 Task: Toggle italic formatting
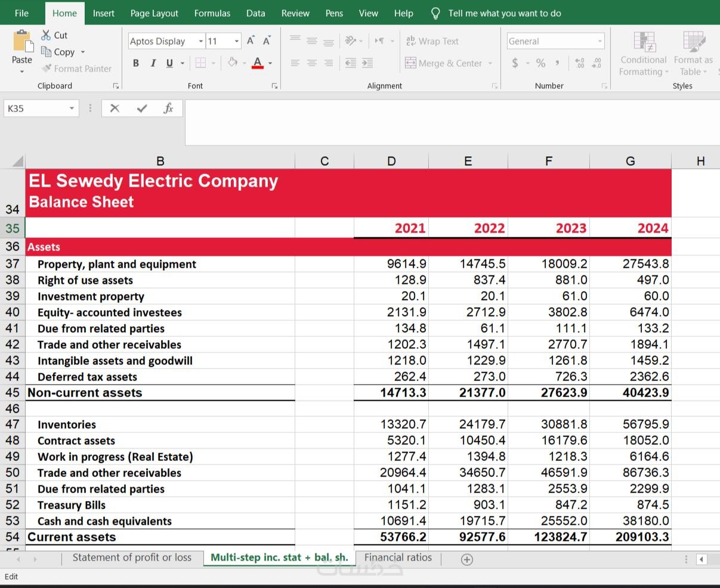[x=153, y=63]
